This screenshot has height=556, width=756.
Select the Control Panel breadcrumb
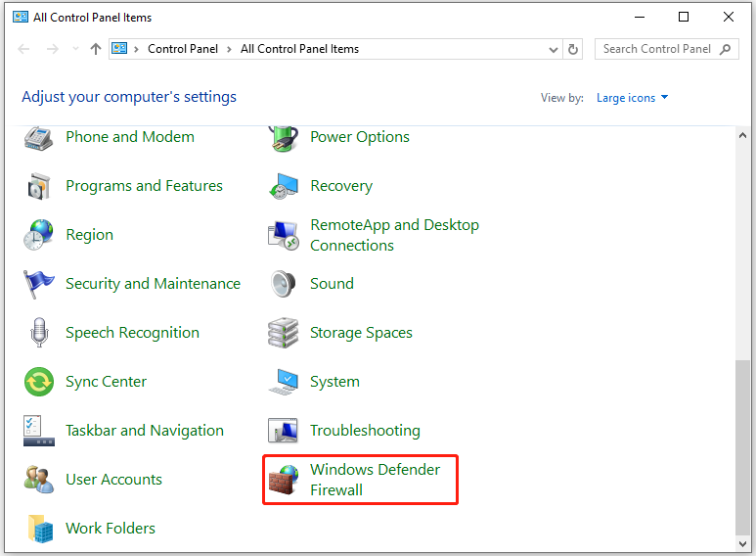click(x=183, y=49)
